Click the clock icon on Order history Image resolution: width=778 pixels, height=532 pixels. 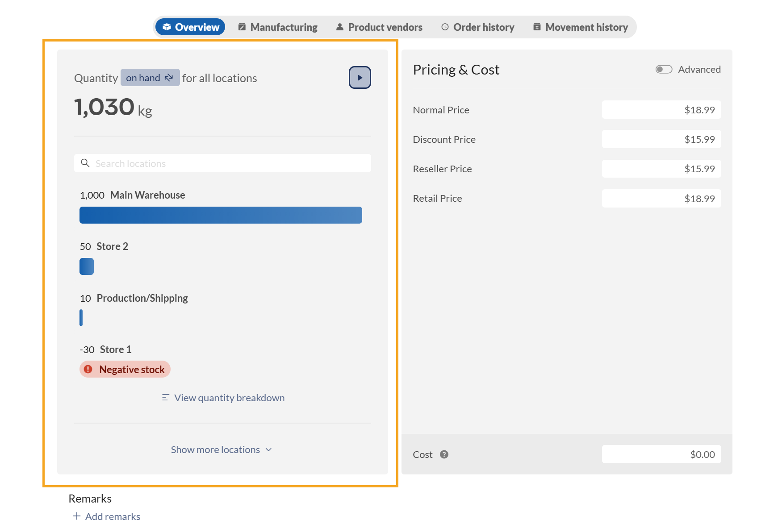(x=445, y=27)
